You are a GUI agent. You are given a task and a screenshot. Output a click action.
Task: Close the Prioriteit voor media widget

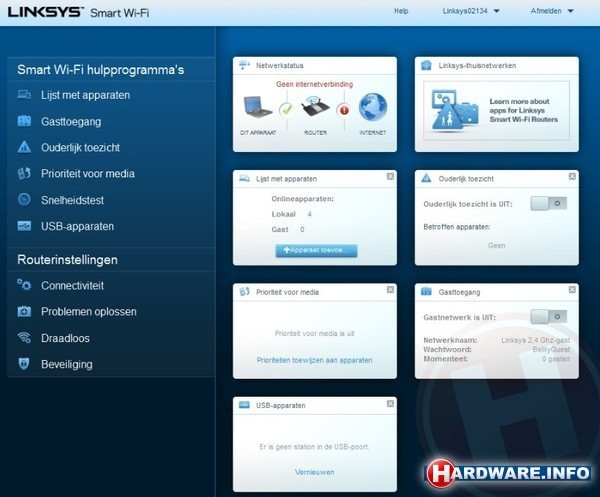click(390, 290)
